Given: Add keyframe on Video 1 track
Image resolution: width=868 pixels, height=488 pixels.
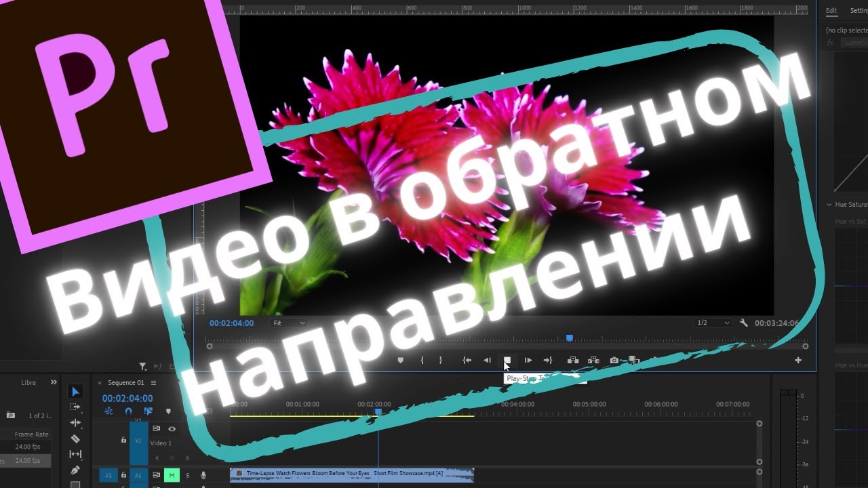Looking at the screenshot, I should pyautogui.click(x=172, y=457).
